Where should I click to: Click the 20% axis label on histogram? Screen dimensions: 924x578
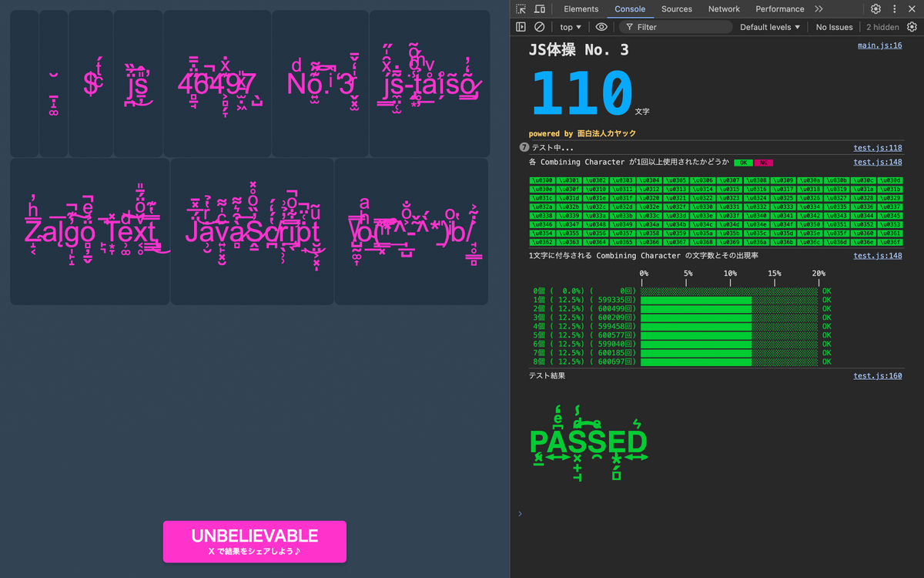coord(819,274)
